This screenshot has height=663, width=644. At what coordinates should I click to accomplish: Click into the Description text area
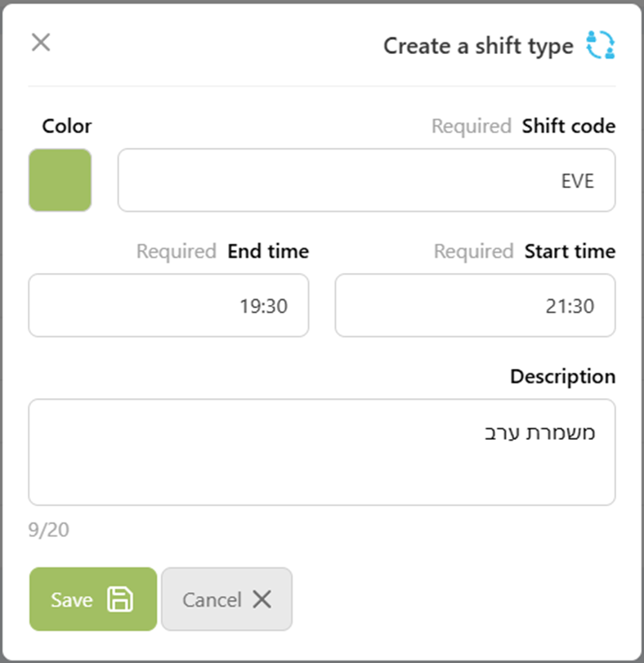[322, 452]
